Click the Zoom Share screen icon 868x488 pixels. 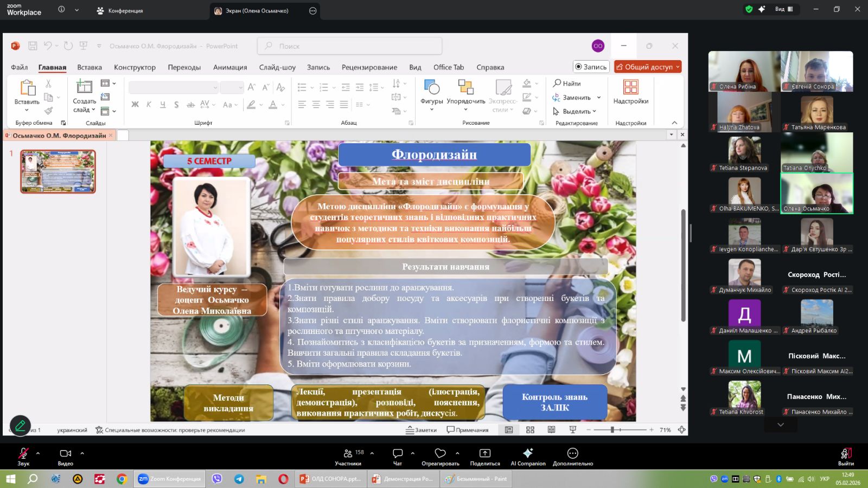[x=484, y=454]
